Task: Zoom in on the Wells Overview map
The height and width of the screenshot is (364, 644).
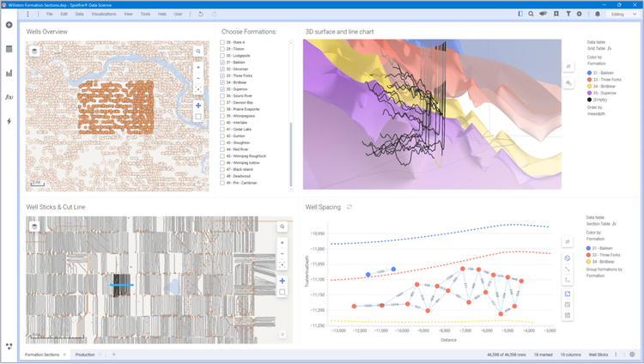Action: (198, 67)
